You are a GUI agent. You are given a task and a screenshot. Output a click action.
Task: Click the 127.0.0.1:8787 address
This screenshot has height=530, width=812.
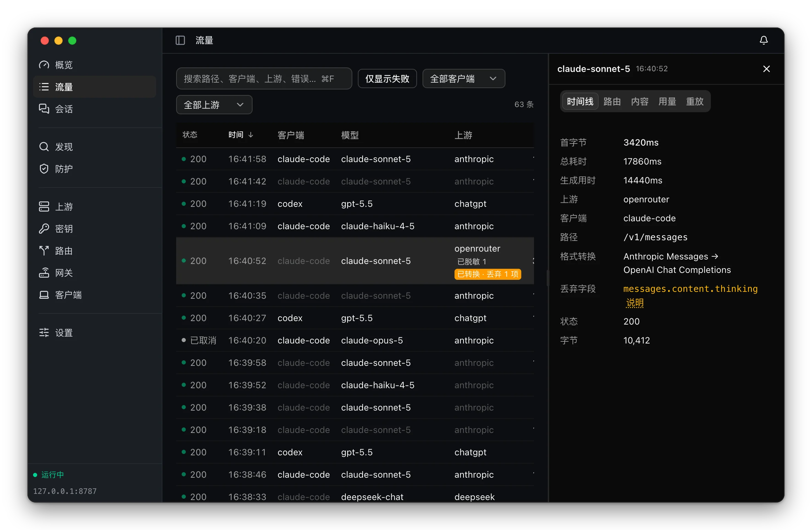[x=65, y=491]
